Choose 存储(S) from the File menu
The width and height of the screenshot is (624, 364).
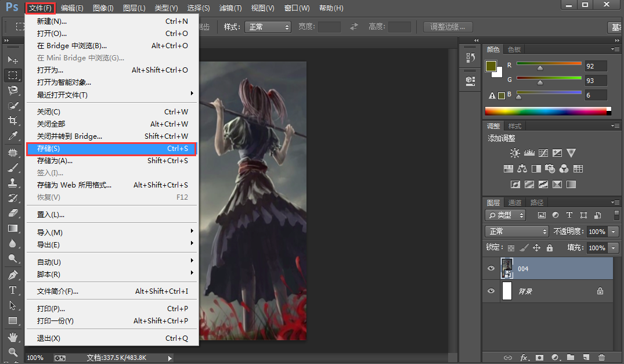pyautogui.click(x=112, y=149)
